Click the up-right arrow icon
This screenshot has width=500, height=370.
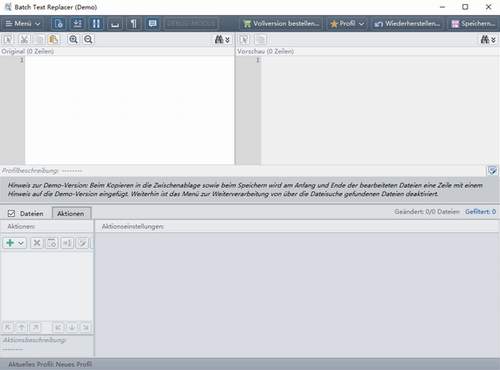[35, 328]
